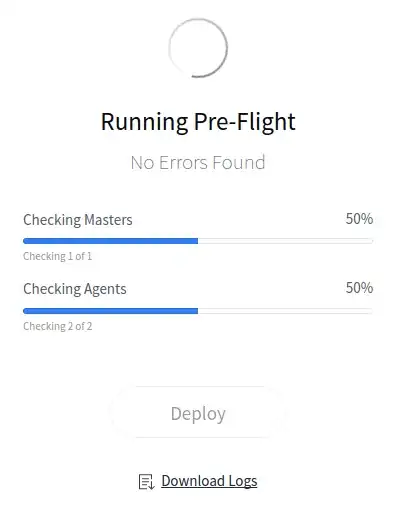Image resolution: width=398 pixels, height=506 pixels.
Task: Click the unfilled portion of Agents progress bar
Action: coord(285,311)
